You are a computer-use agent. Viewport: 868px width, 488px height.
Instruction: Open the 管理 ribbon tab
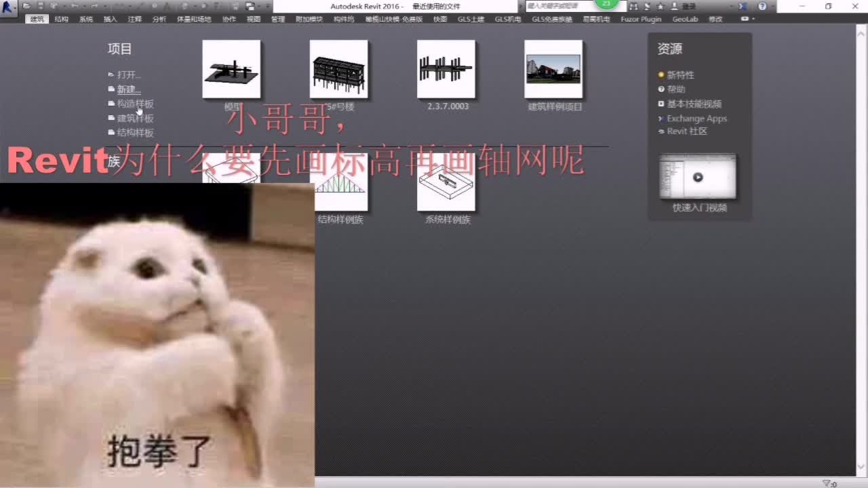coord(278,19)
